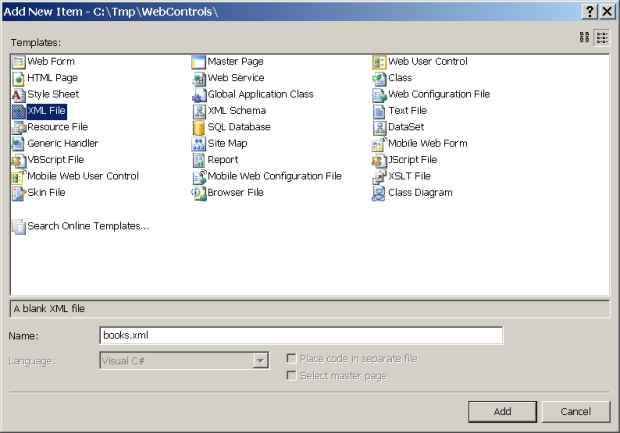The width and height of the screenshot is (620, 433).
Task: Click the dialog help question mark button
Action: [587, 9]
